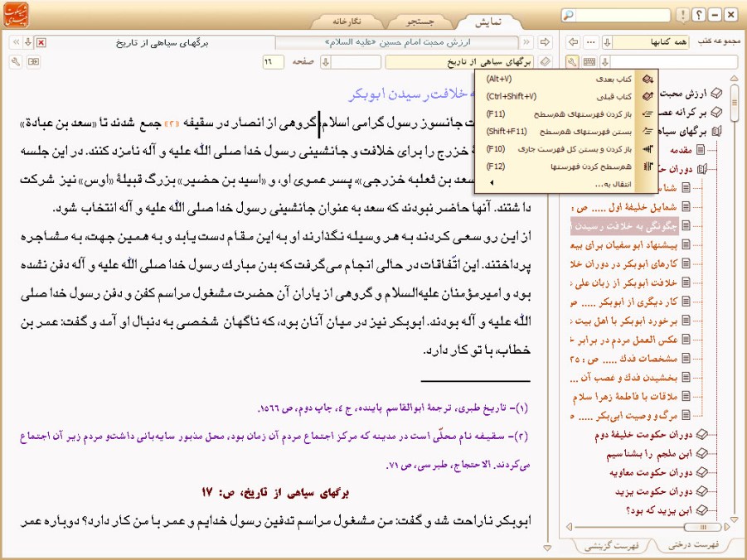Screen dimensions: 747x560
Task: Click the double-chevron at the right of the tabs
Action: pos(526,42)
